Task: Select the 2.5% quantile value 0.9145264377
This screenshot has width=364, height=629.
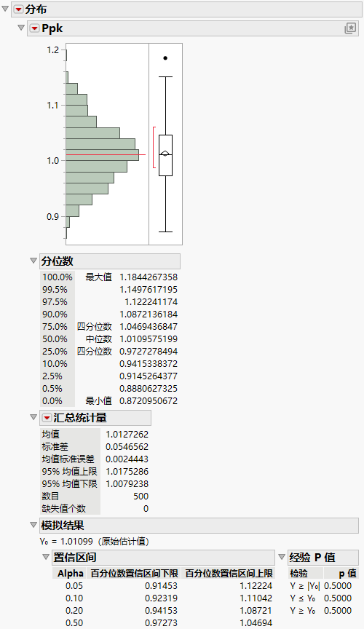Action: [x=149, y=376]
